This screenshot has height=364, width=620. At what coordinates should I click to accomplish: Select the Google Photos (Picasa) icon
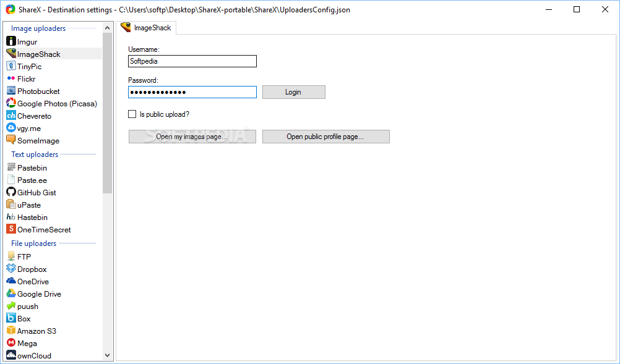click(11, 103)
